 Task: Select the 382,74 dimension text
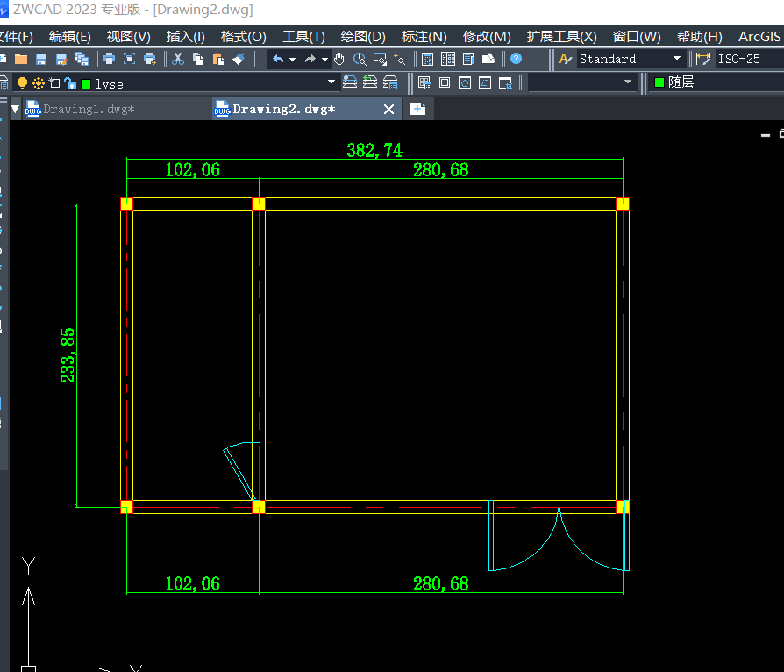pos(374,150)
